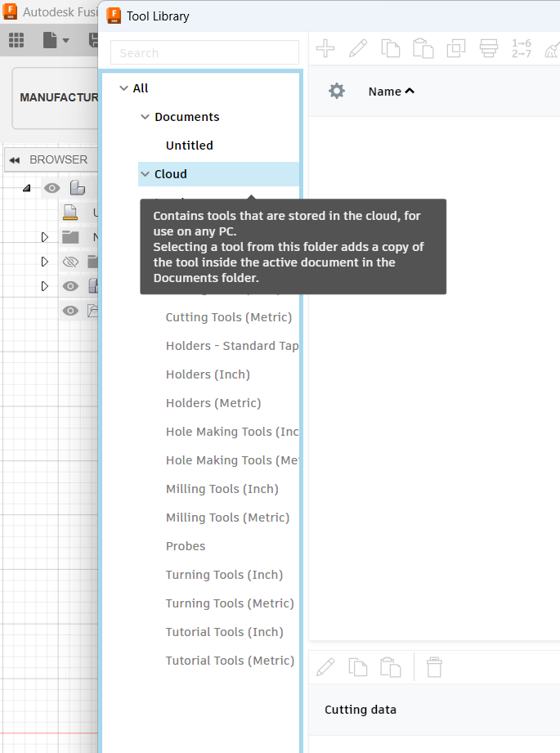Click the copy icon above Cutting data

tap(358, 667)
